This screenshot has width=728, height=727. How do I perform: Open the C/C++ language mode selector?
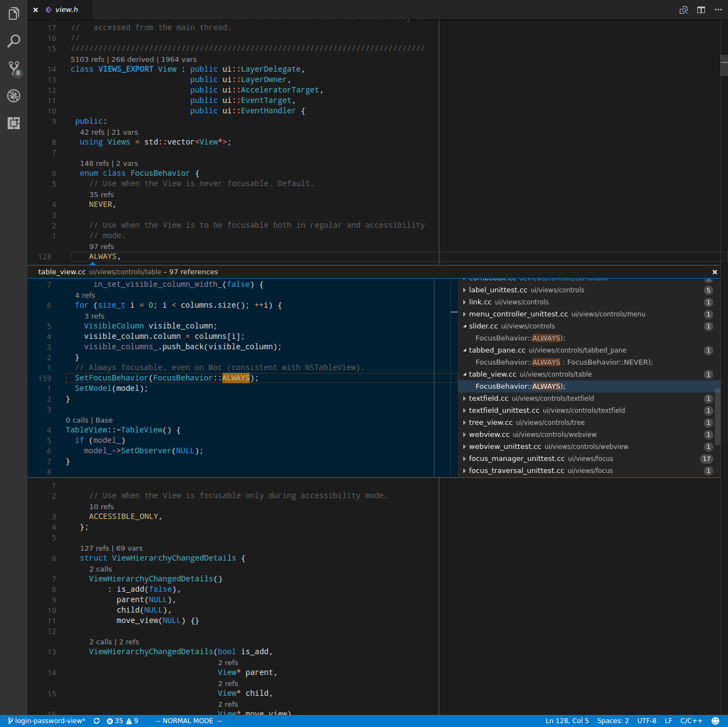(691, 721)
